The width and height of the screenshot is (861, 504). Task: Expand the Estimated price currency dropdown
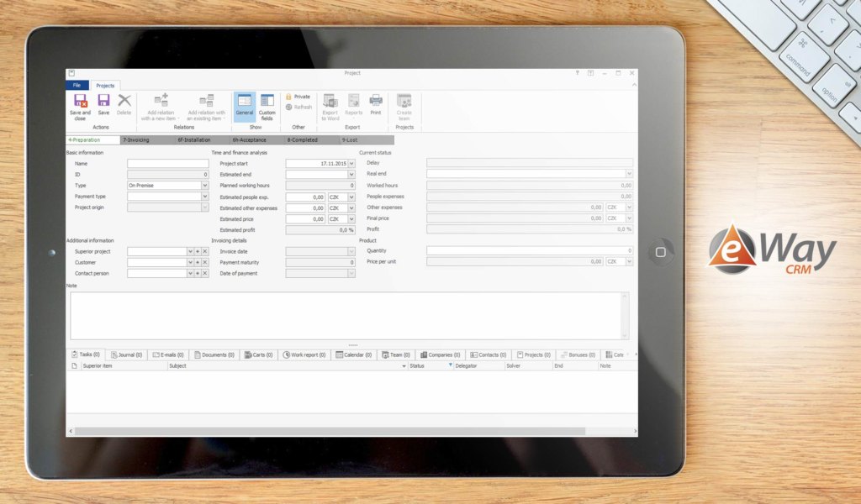(351, 218)
